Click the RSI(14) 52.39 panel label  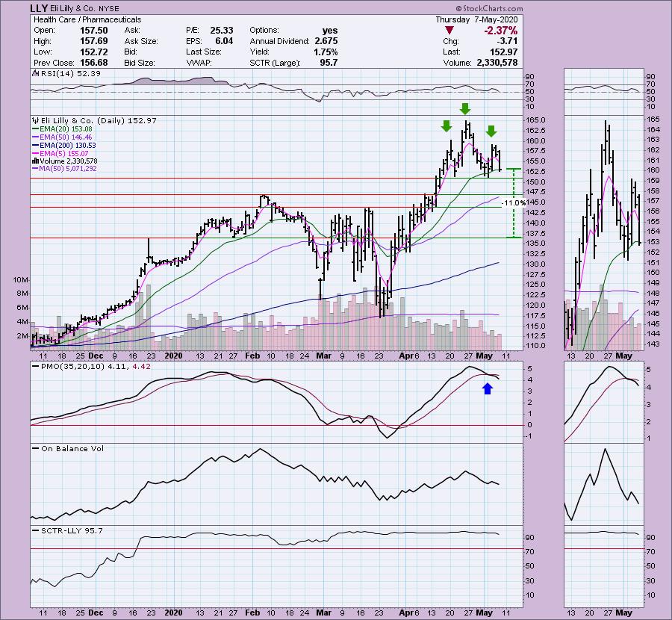71,73
